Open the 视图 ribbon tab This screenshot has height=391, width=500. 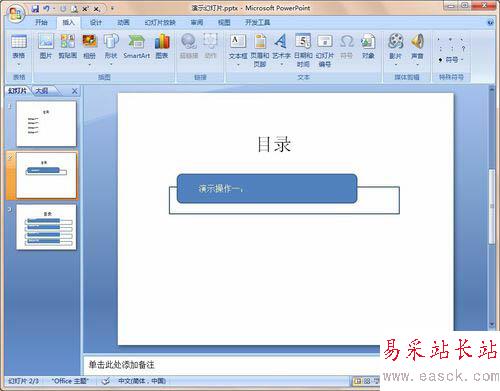point(224,22)
